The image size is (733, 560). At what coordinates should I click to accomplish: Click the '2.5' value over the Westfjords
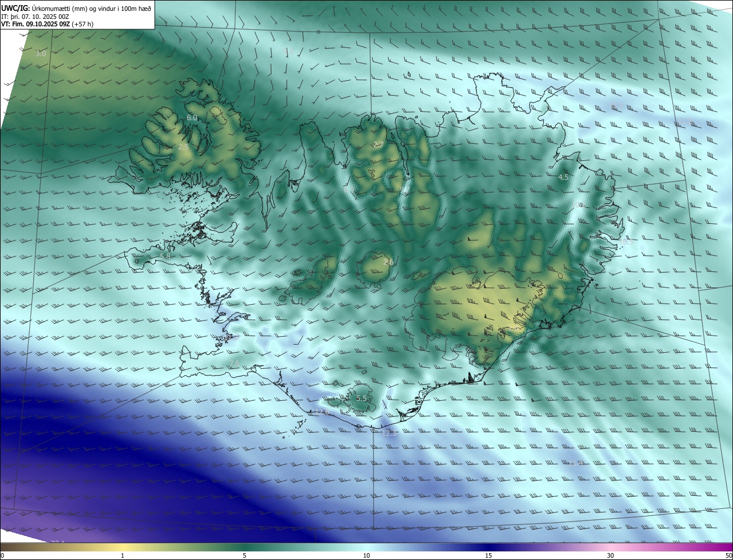[183, 147]
